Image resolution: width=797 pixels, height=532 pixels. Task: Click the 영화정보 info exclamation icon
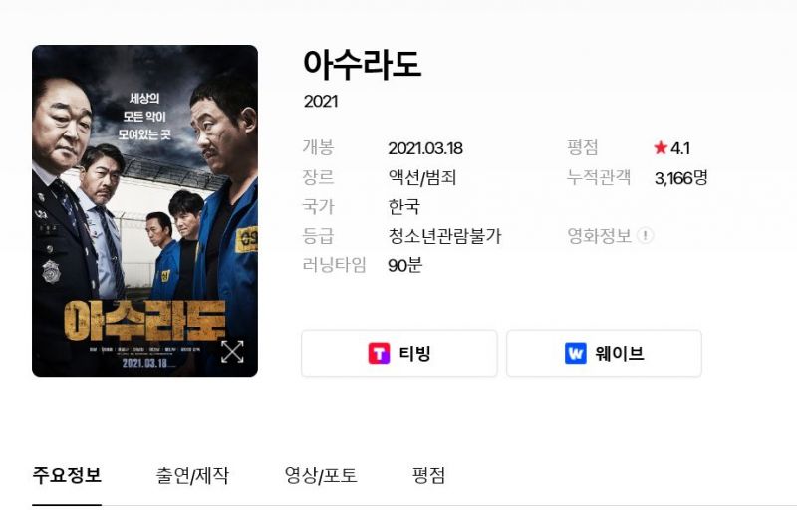pos(645,236)
